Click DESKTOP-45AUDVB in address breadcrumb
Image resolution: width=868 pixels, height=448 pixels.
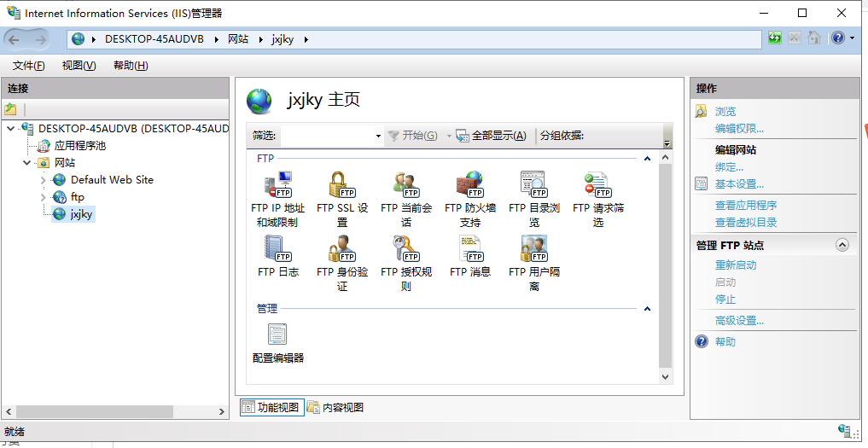[x=154, y=39]
